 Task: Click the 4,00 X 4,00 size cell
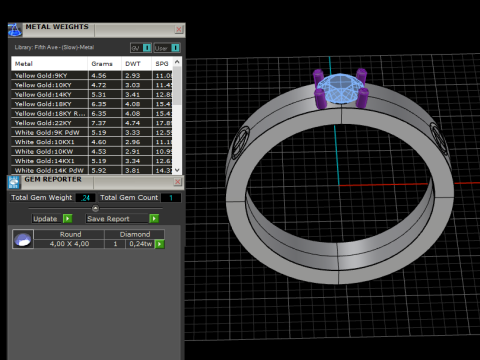click(69, 244)
